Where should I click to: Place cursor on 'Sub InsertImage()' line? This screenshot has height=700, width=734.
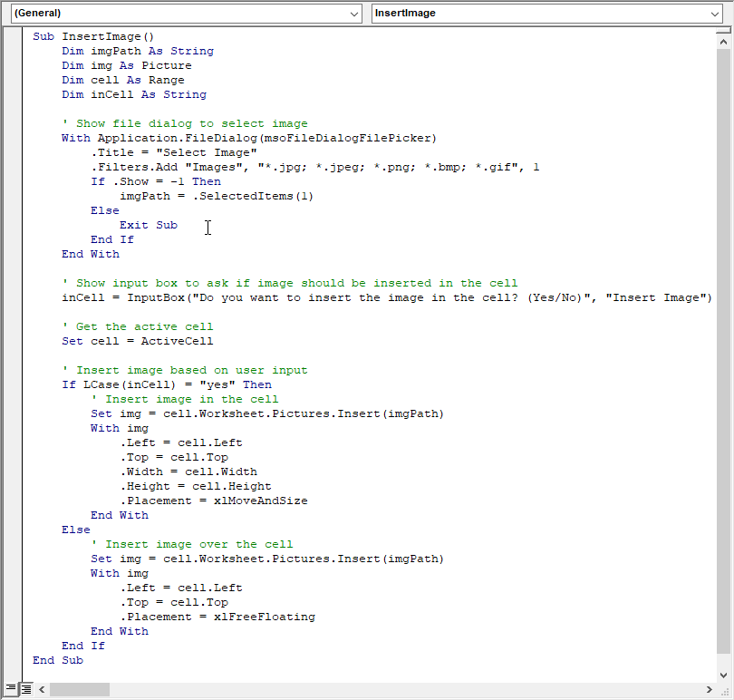coord(93,36)
